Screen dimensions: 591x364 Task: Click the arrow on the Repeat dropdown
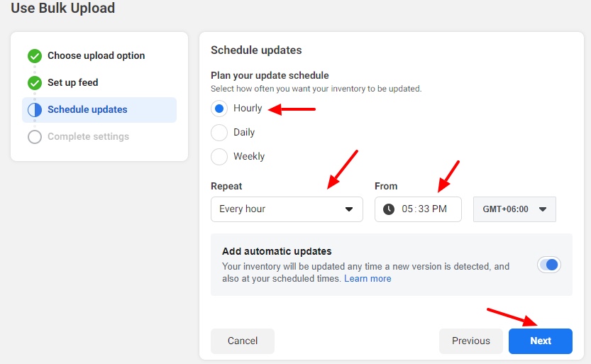coord(348,209)
